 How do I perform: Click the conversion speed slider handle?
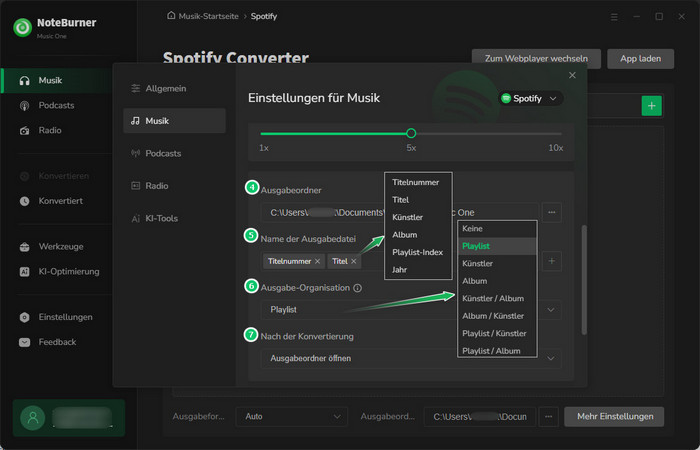click(411, 133)
